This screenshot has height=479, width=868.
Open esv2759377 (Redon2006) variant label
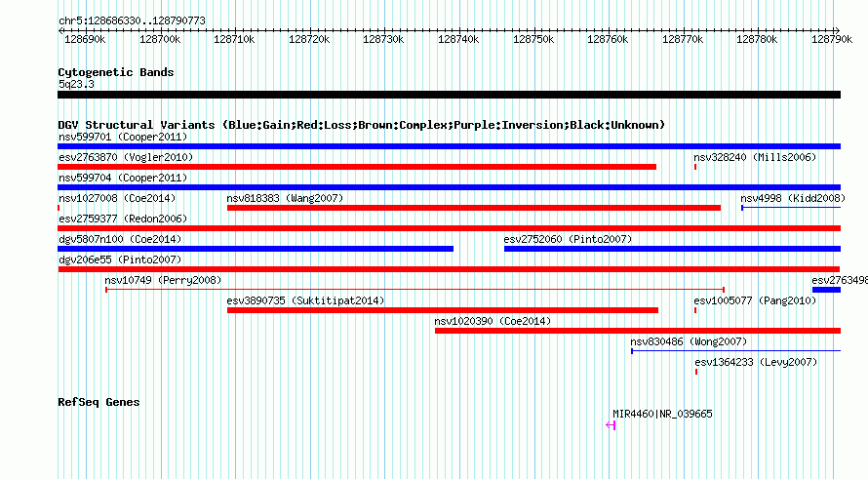pos(123,219)
